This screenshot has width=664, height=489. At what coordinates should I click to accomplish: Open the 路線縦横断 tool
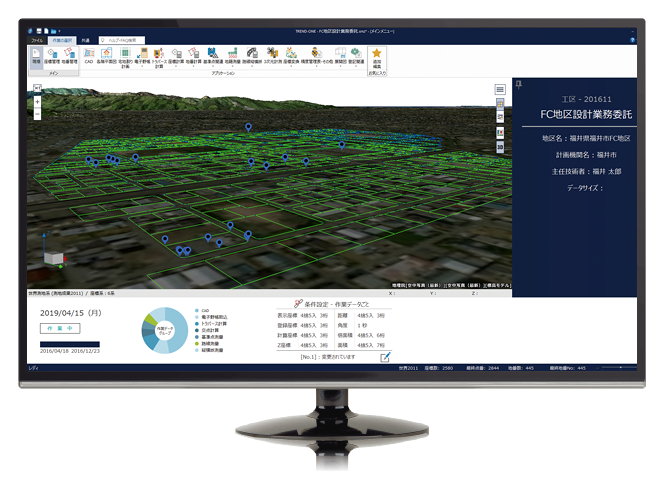pyautogui.click(x=252, y=56)
